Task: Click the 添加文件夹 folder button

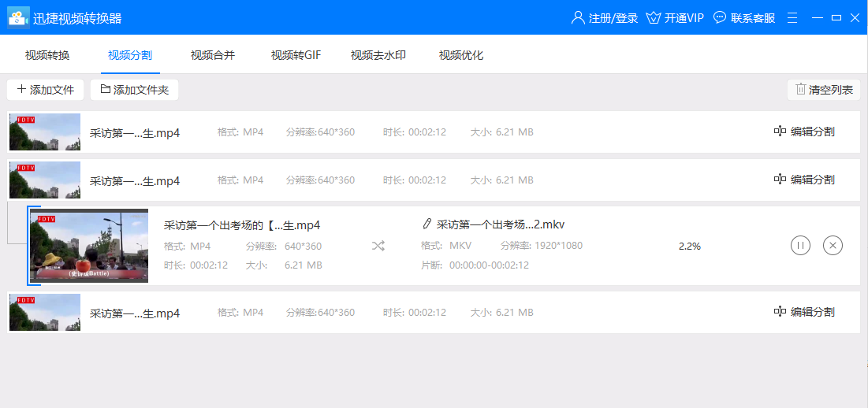Action: pos(135,90)
